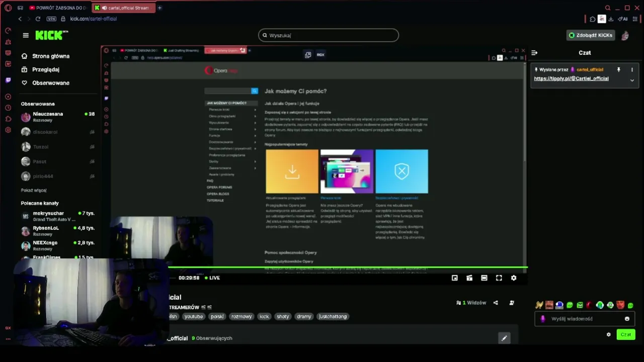Jump to LIVE on stream player
This screenshot has height=362, width=644.
click(x=212, y=278)
